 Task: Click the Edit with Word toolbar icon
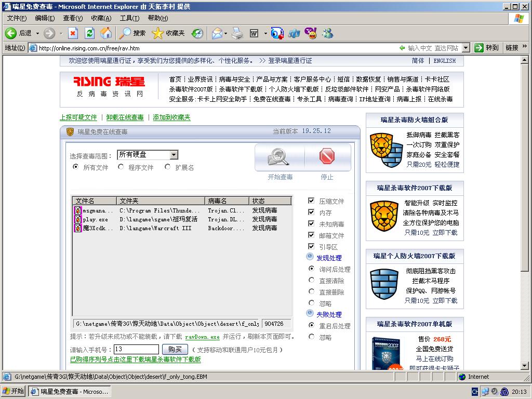(254, 33)
